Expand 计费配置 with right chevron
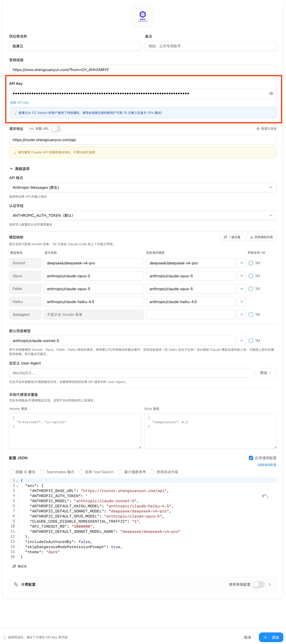 point(270,585)
